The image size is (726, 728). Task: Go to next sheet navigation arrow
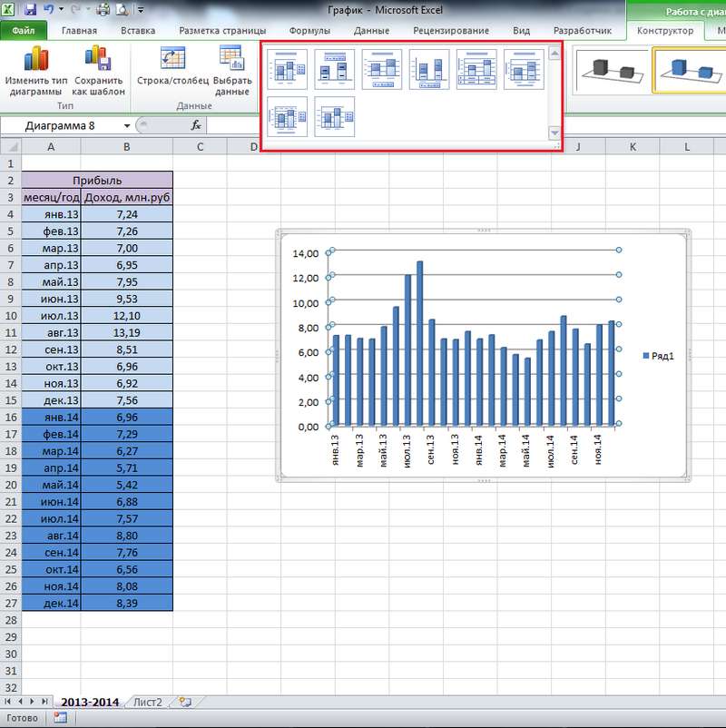coord(32,702)
